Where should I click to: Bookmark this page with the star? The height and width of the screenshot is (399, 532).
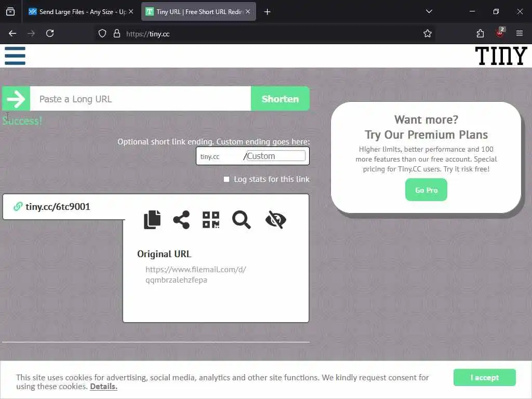coord(427,34)
